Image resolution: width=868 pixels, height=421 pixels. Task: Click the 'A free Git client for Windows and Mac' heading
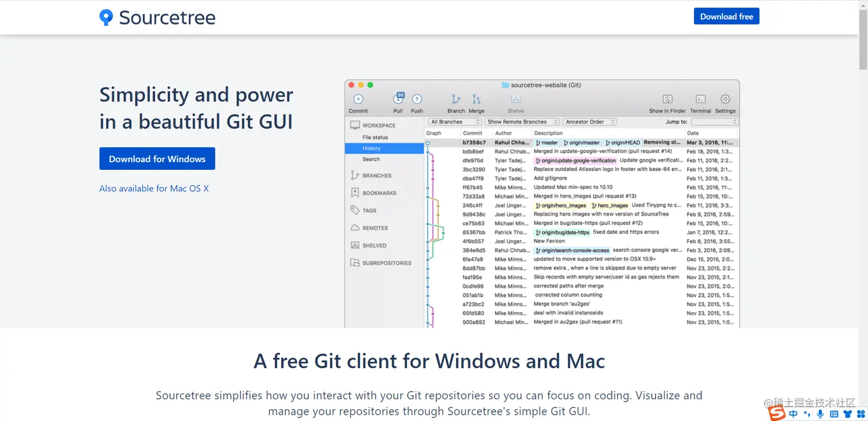tap(429, 361)
